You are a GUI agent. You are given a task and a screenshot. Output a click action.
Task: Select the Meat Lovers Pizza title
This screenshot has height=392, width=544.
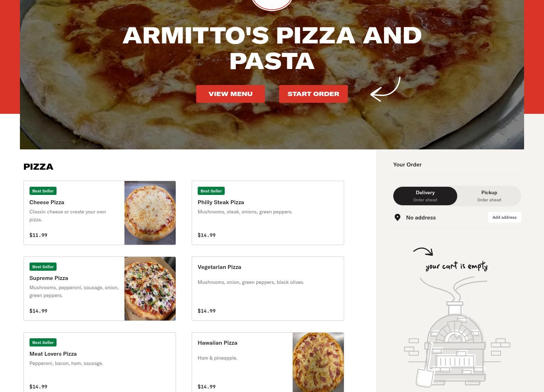pos(53,354)
